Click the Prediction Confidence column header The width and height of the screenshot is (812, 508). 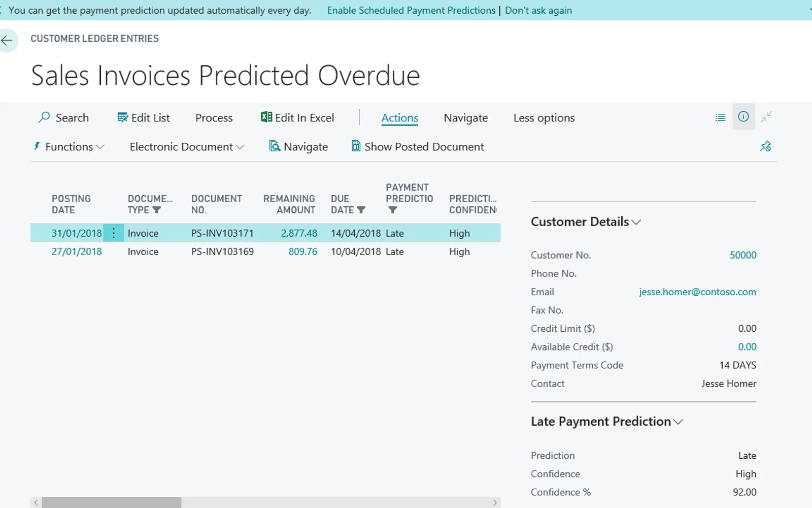coord(473,204)
